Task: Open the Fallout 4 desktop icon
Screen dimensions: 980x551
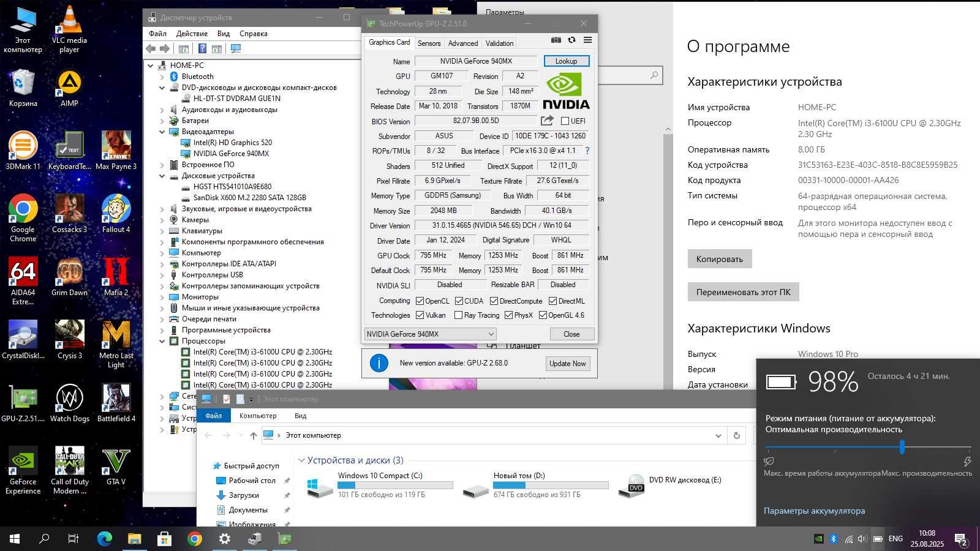Action: [116, 214]
